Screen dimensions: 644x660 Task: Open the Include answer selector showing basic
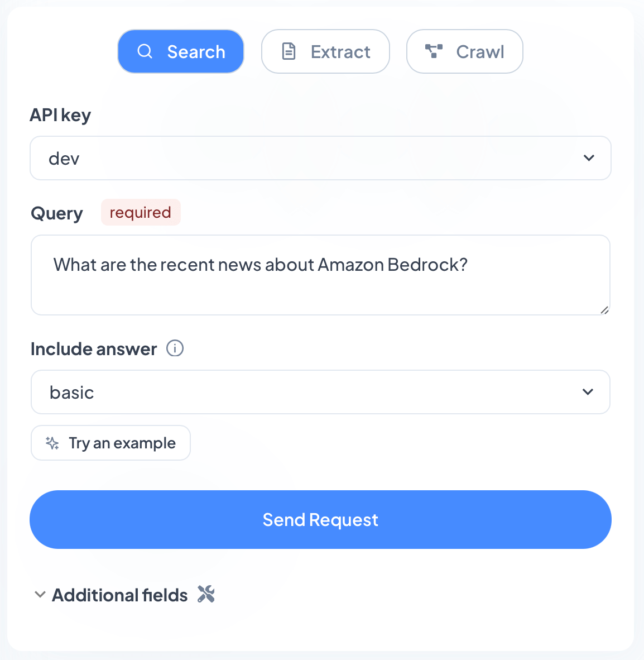click(320, 392)
